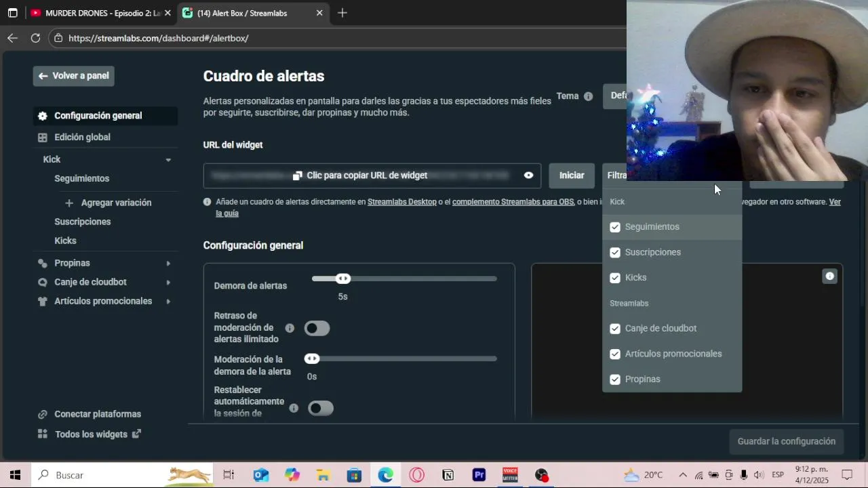Open the Streamlabs Desktop link

pyautogui.click(x=402, y=202)
